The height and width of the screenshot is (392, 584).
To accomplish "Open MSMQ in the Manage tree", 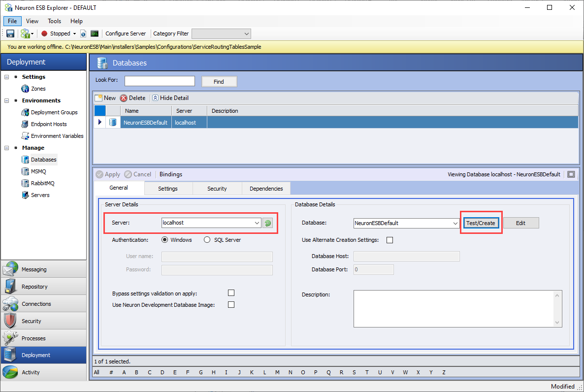I will coord(38,171).
